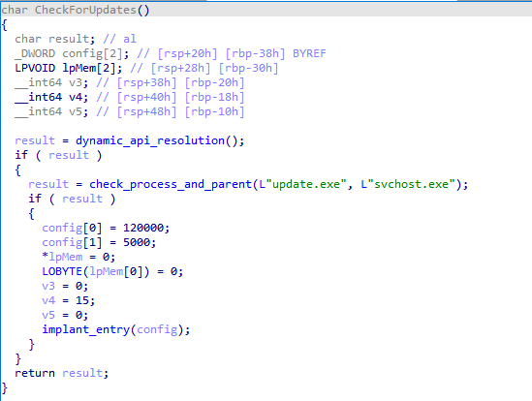Screen dimensions: 532x401
Task: Click the BYREF comment on config line
Action: (309, 53)
